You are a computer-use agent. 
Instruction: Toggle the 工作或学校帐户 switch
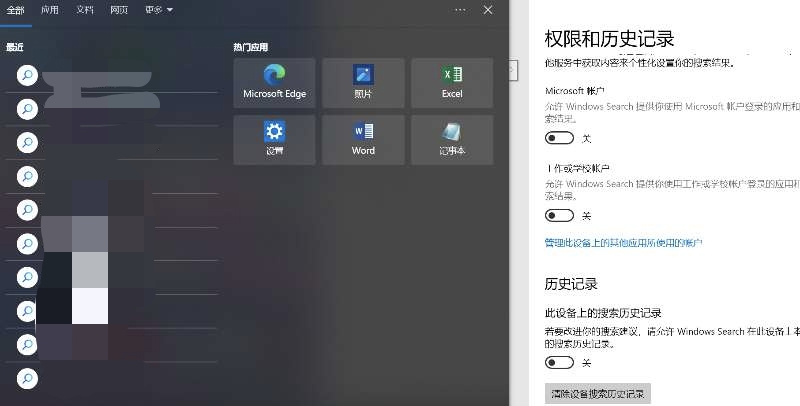559,216
